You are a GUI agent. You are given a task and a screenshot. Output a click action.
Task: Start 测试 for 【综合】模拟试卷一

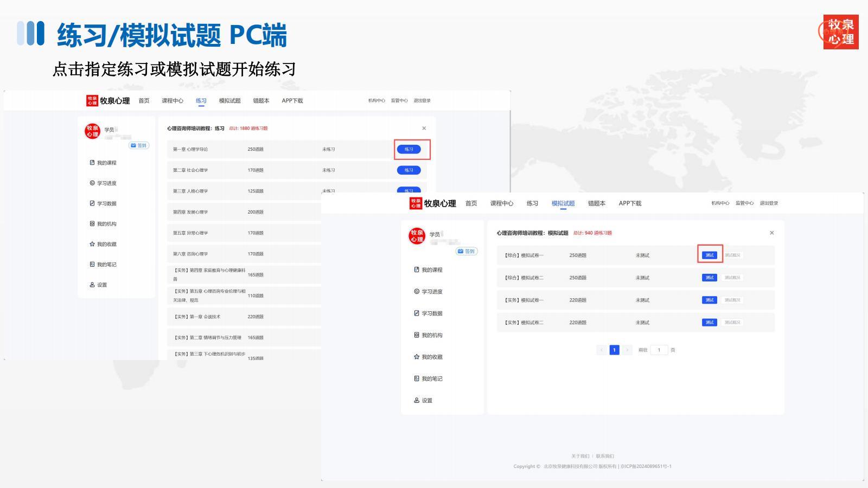[710, 255]
